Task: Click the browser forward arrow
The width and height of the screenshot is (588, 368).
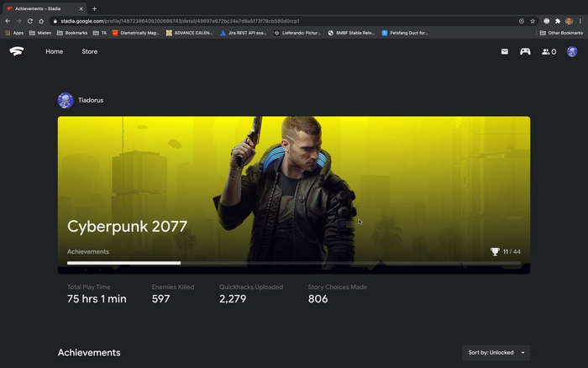Action: pyautogui.click(x=18, y=21)
